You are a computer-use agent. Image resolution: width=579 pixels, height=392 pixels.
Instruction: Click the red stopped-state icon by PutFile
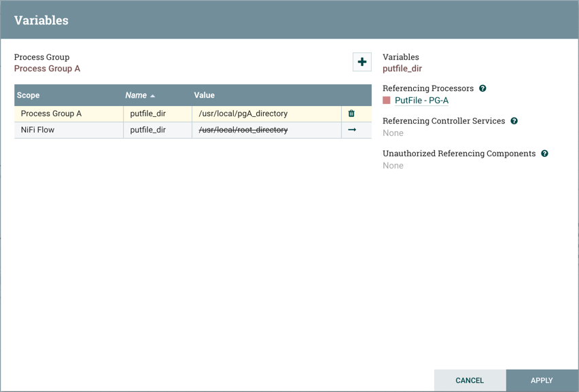387,101
